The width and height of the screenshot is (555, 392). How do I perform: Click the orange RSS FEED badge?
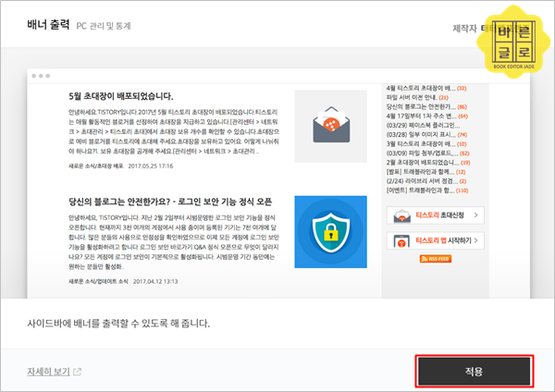pyautogui.click(x=436, y=259)
